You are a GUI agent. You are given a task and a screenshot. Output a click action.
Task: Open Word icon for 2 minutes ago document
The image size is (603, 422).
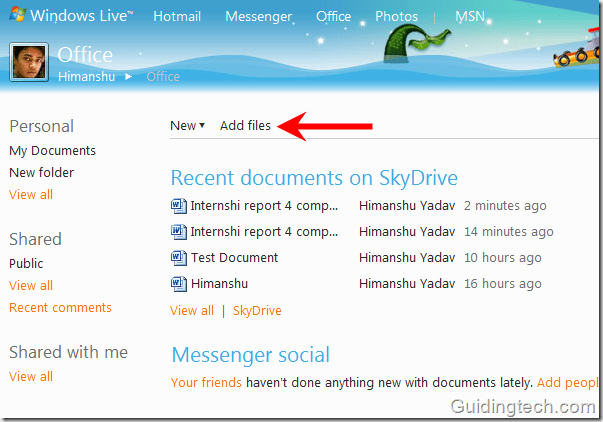pyautogui.click(x=179, y=206)
